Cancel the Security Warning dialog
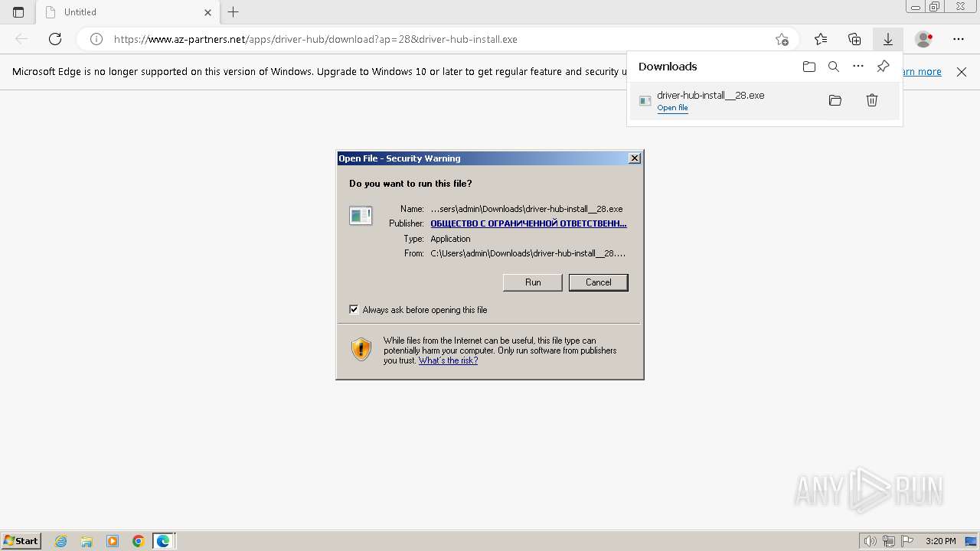The height and width of the screenshot is (551, 980). (599, 282)
